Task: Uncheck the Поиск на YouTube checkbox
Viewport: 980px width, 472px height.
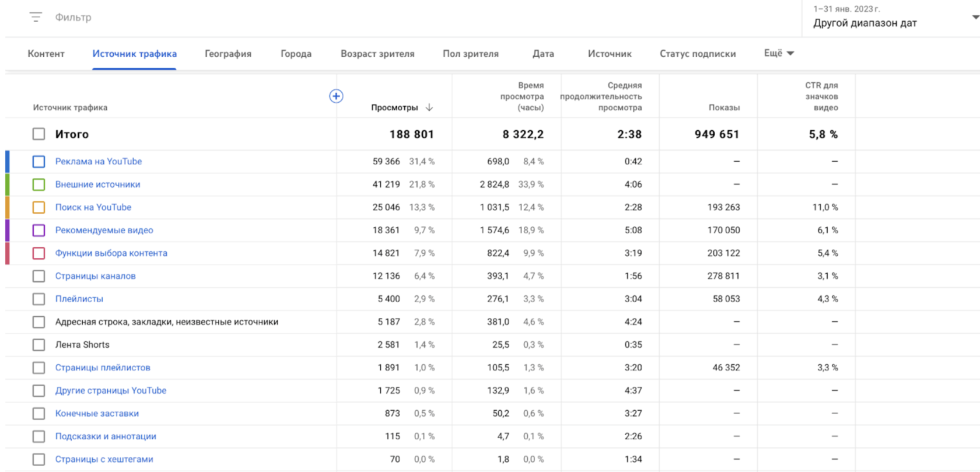Action: 38,207
